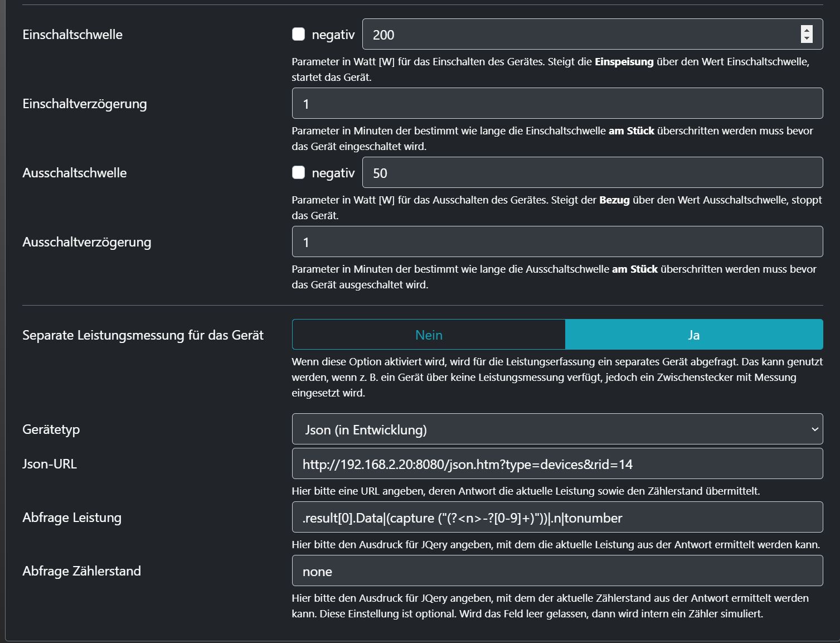Tick the negativ checkbox for Ausschaltschwelle
840x643 pixels.
tap(299, 173)
